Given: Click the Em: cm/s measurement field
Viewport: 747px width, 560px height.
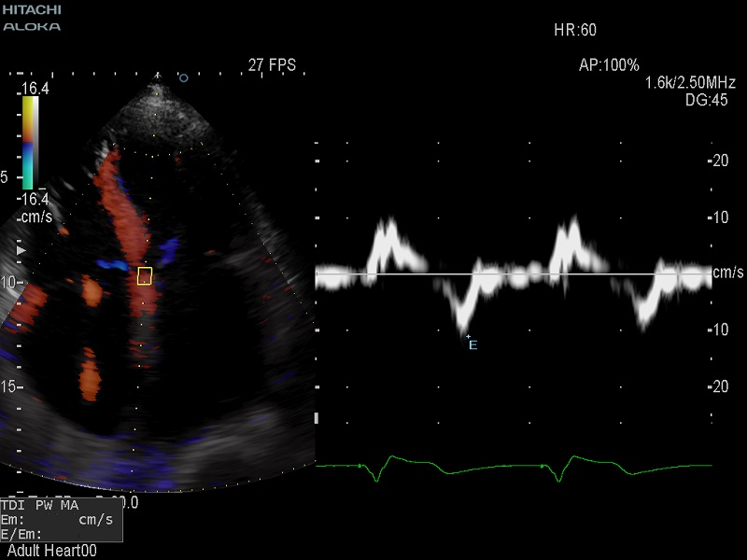Looking at the screenshot, I should 59,519.
